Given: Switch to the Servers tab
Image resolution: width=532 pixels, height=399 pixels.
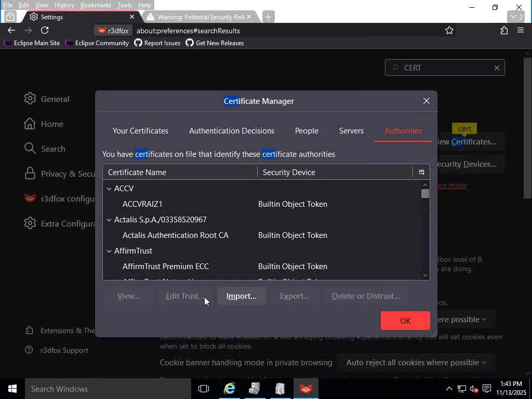Looking at the screenshot, I should (x=351, y=131).
